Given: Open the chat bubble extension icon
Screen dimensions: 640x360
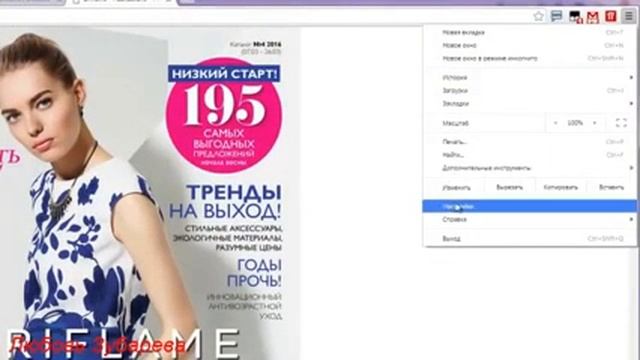Looking at the screenshot, I should pos(556,16).
